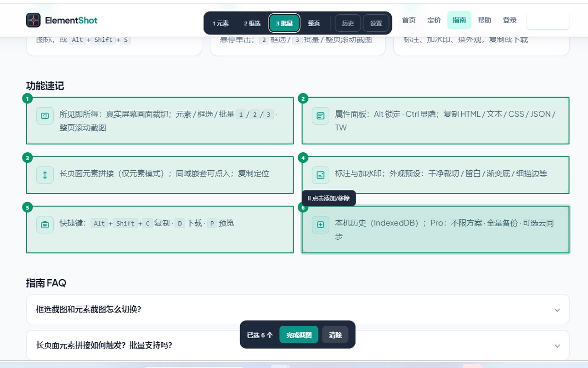Click 清除 to clear selection
588x368 pixels.
click(335, 335)
